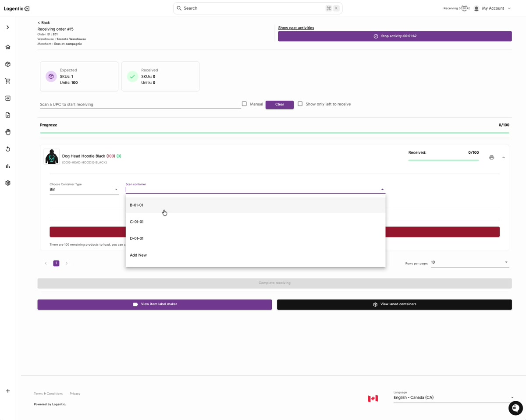Open the document icon in sidebar
This screenshot has height=420, width=526.
click(7, 115)
